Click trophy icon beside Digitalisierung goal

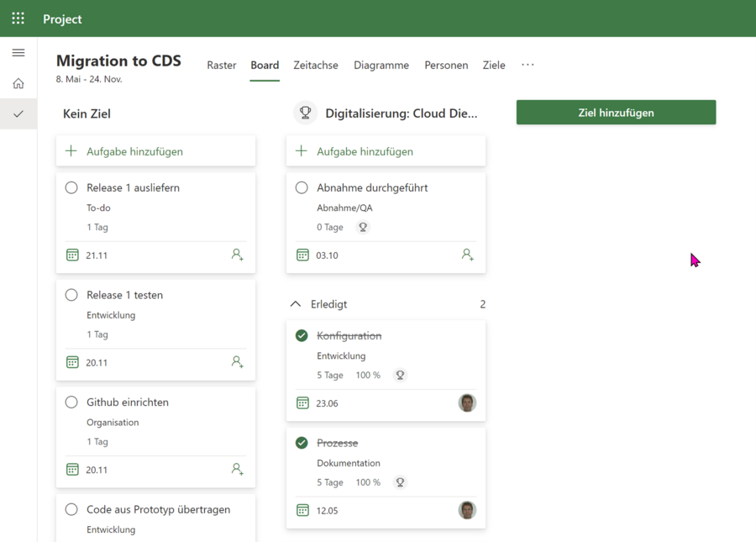[305, 113]
